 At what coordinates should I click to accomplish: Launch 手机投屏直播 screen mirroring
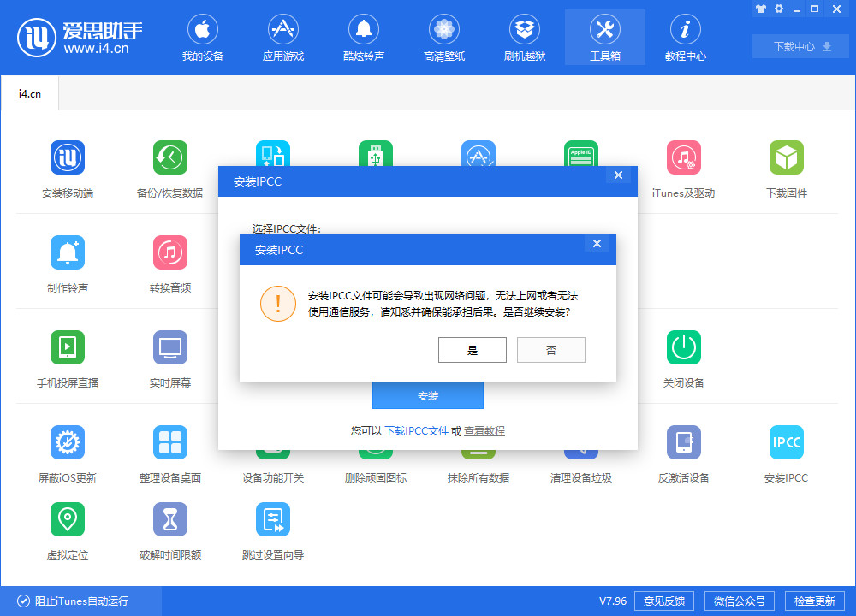pyautogui.click(x=68, y=347)
